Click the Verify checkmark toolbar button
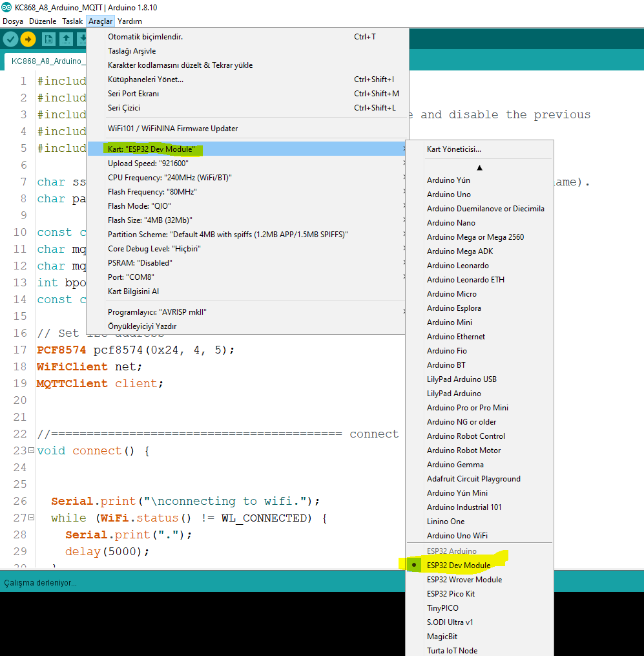 tap(10, 39)
